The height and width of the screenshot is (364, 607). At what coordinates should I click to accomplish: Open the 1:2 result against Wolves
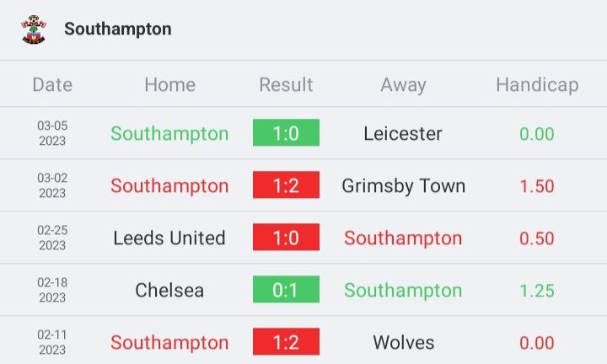286,341
